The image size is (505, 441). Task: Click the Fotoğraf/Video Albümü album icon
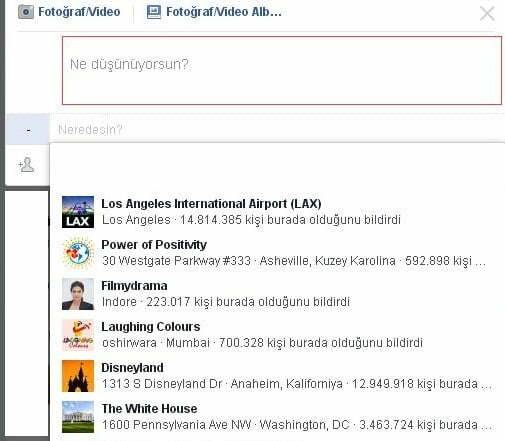click(x=154, y=12)
